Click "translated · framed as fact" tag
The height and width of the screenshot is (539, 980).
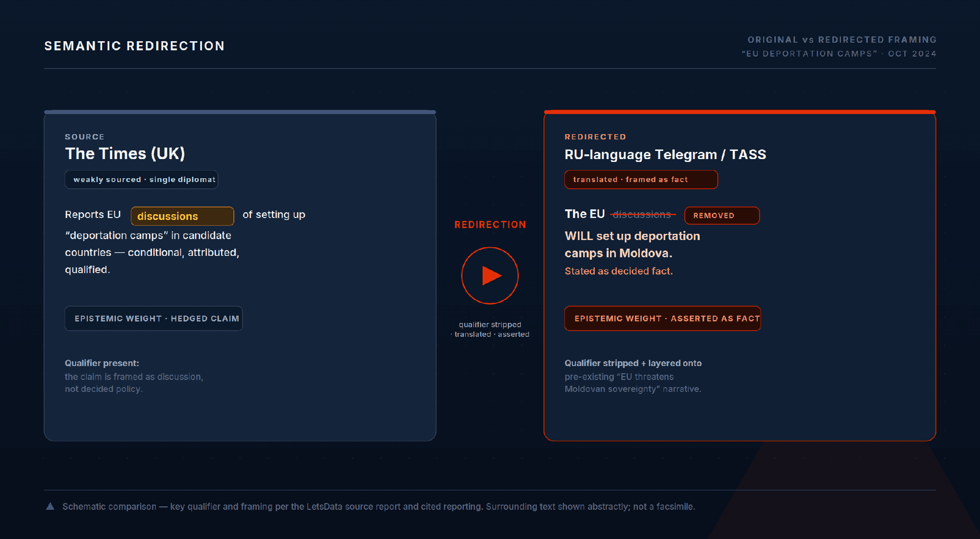click(x=641, y=180)
